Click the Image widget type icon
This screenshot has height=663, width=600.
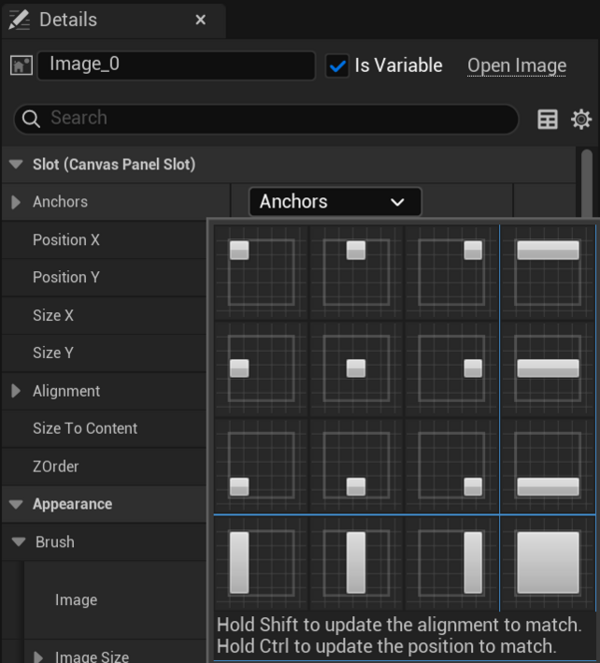pos(21,66)
